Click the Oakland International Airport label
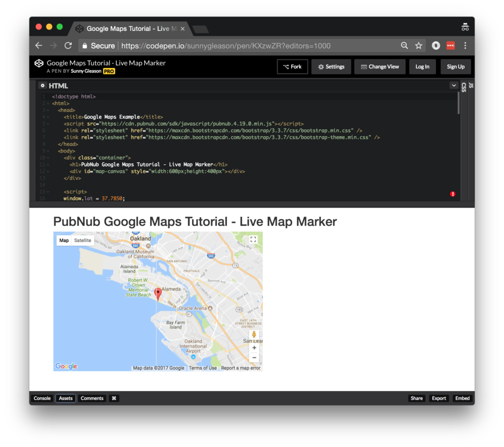The width and height of the screenshot is (504, 447). pos(193,346)
